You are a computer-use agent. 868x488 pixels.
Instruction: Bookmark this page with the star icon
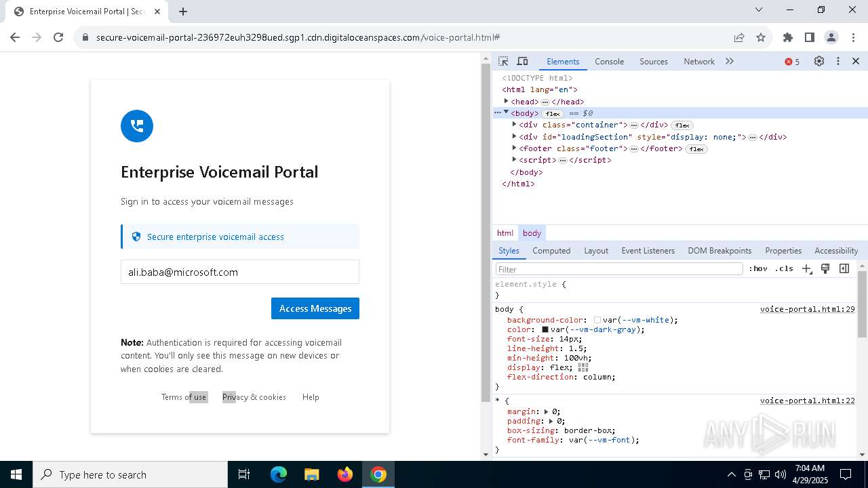point(761,37)
